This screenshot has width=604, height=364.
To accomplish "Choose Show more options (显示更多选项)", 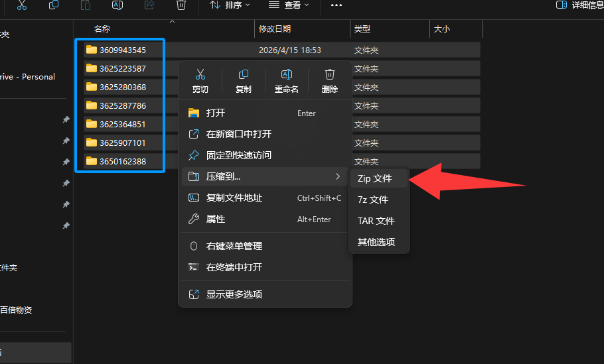I will point(265,294).
